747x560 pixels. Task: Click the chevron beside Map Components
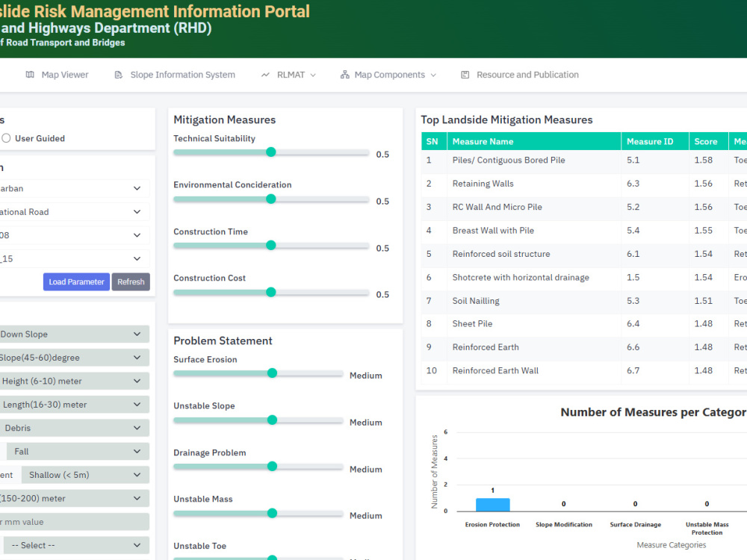pos(433,75)
